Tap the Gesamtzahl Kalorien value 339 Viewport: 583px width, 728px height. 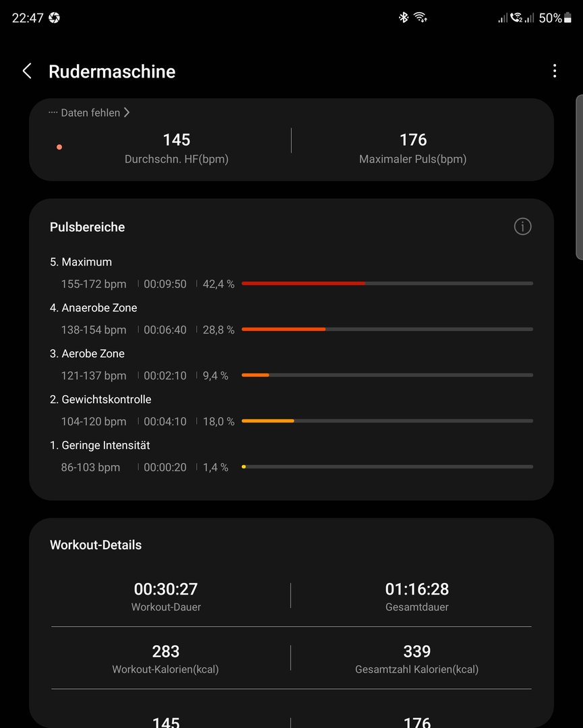tap(417, 651)
